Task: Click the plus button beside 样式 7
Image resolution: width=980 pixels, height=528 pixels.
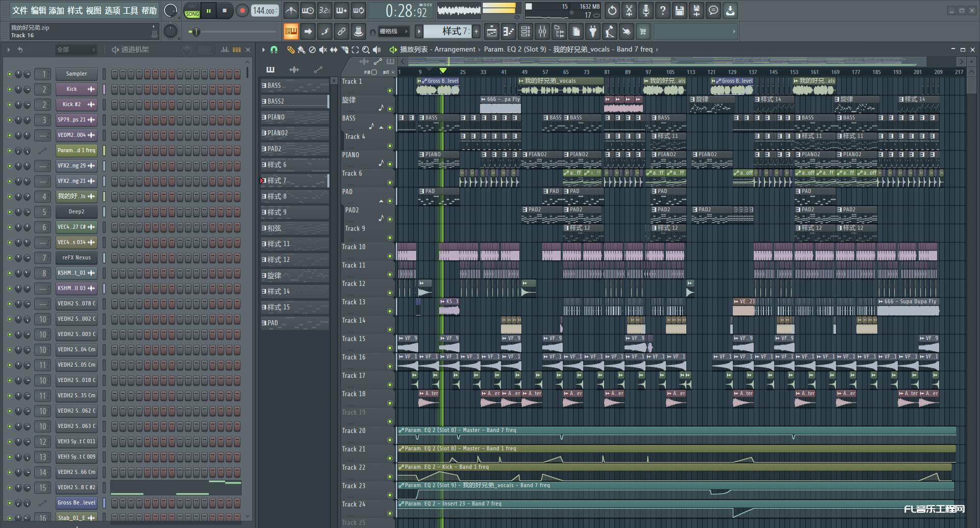Action: click(476, 32)
